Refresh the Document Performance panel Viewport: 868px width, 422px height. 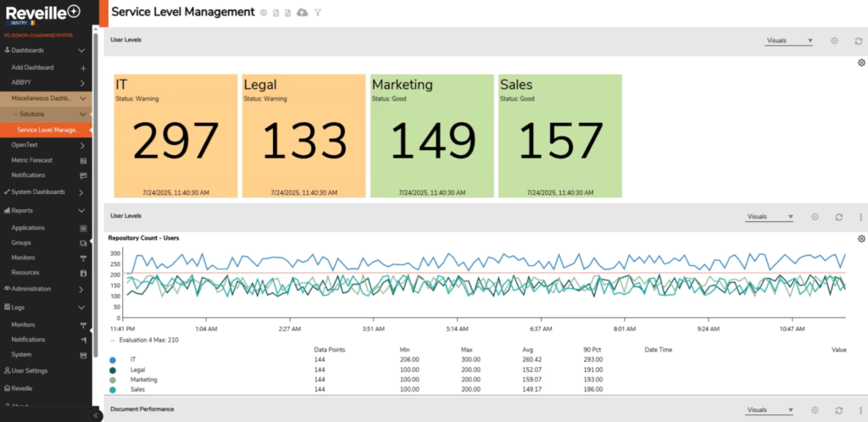838,410
